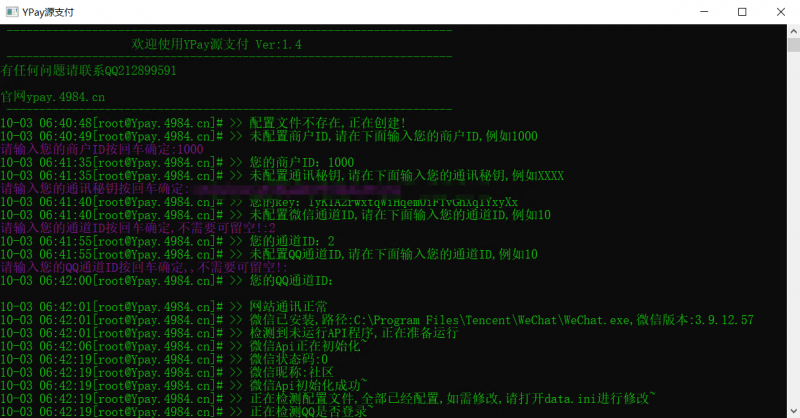Click the YPay console icon in title bar

click(x=12, y=12)
